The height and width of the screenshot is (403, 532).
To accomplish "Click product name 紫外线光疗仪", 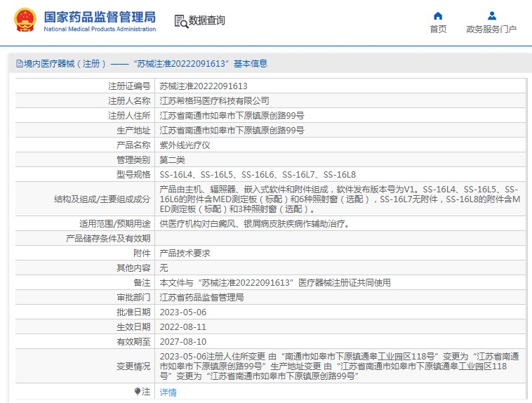I will point(185,145).
